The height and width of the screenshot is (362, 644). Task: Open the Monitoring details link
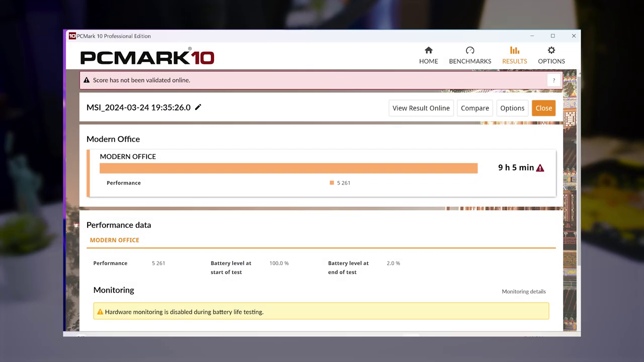click(523, 292)
